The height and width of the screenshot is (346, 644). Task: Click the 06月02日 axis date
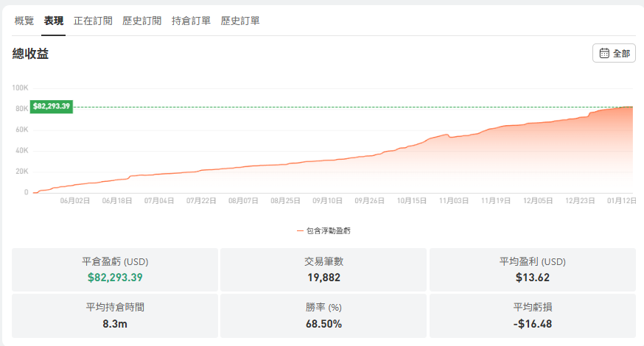[74, 201]
